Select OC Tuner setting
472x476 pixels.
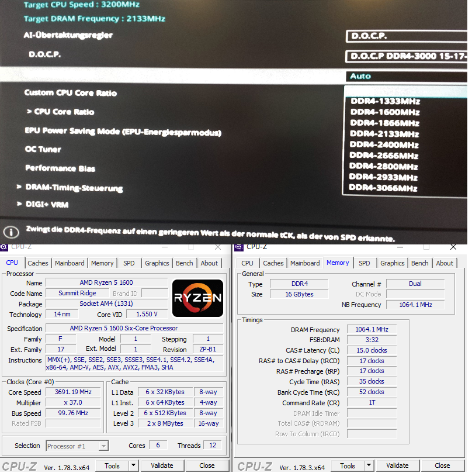point(43,149)
